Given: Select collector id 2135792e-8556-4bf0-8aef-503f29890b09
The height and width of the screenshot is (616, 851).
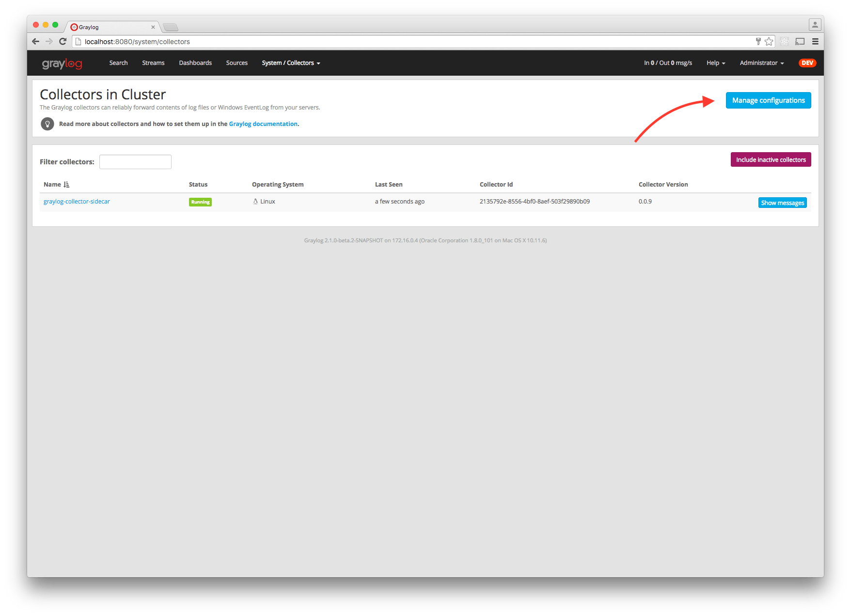Looking at the screenshot, I should 535,202.
